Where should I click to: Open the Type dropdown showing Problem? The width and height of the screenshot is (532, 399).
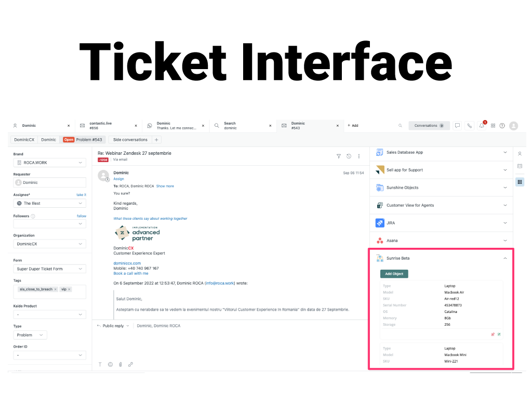point(30,335)
